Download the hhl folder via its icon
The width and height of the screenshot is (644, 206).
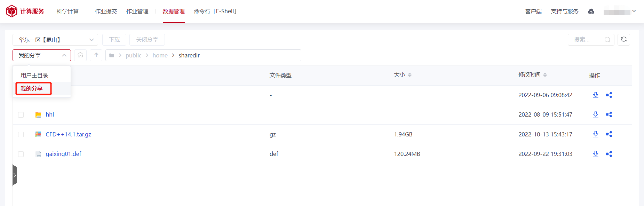click(x=596, y=114)
